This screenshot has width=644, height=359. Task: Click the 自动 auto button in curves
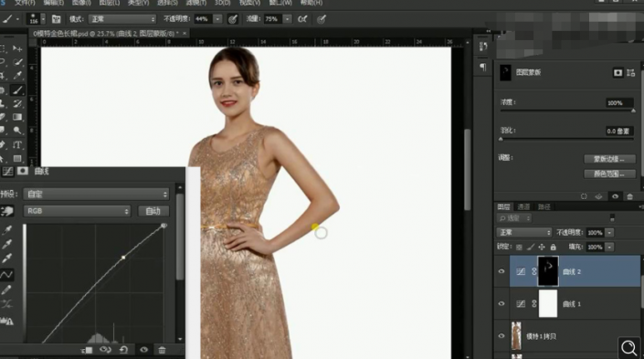(x=153, y=211)
